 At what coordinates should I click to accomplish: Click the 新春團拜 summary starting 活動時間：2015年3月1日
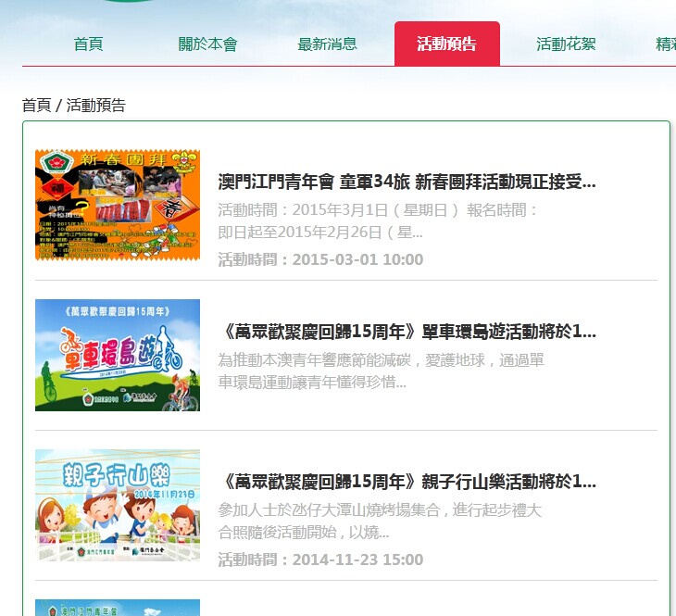click(x=379, y=220)
